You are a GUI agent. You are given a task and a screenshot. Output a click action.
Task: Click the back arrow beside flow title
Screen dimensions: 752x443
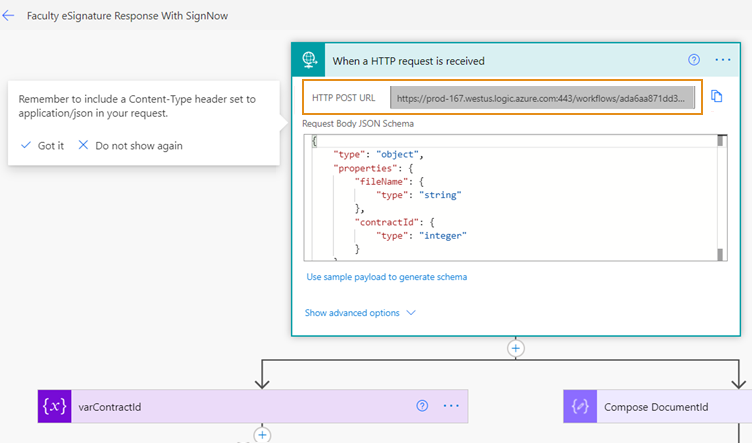9,17
